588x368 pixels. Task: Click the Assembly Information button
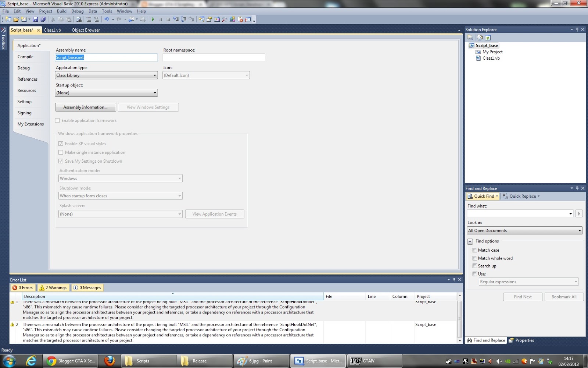[86, 107]
